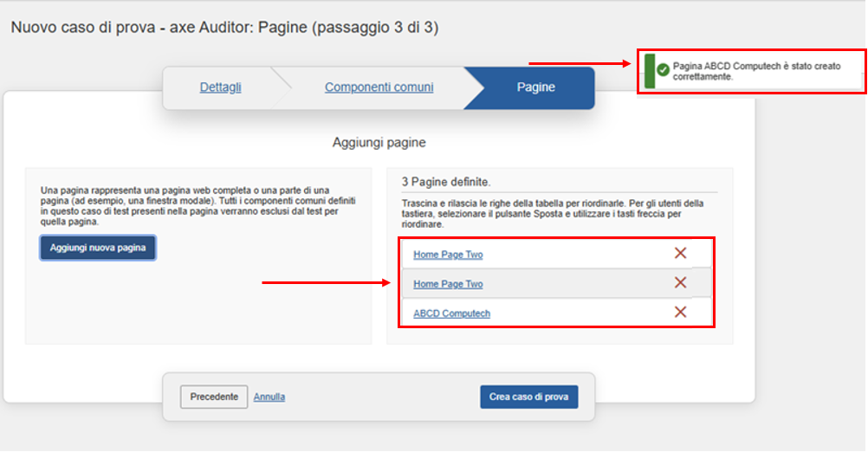Remove the second Home Page Two entry
The width and height of the screenshot is (868, 452).
[680, 283]
